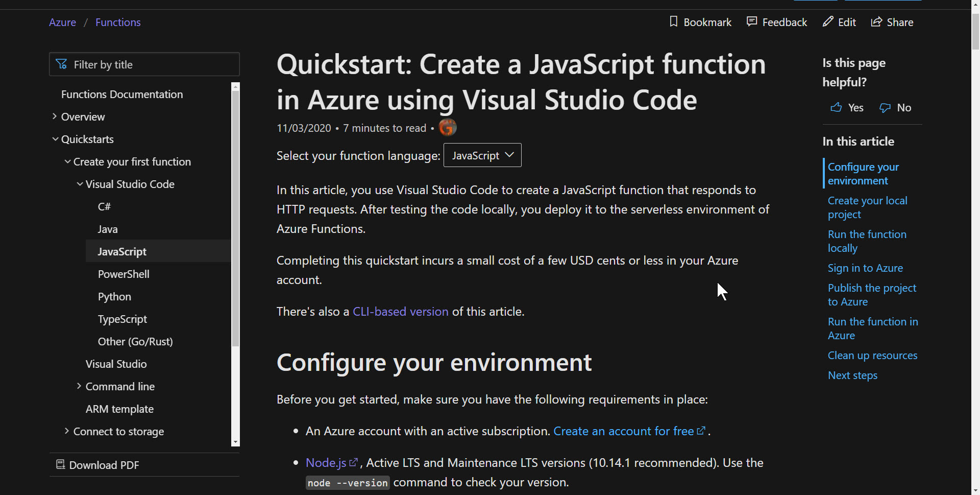Image resolution: width=980 pixels, height=495 pixels.
Task: Open the CLI-based version link
Action: tap(400, 312)
